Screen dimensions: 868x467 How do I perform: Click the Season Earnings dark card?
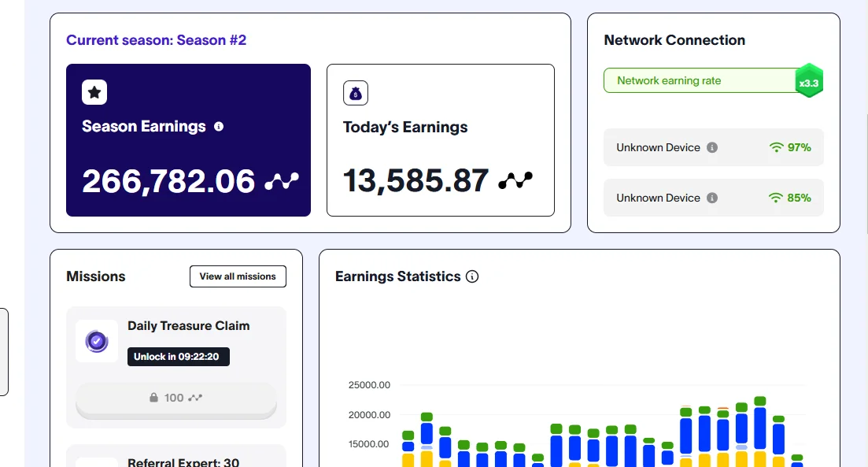(x=188, y=140)
